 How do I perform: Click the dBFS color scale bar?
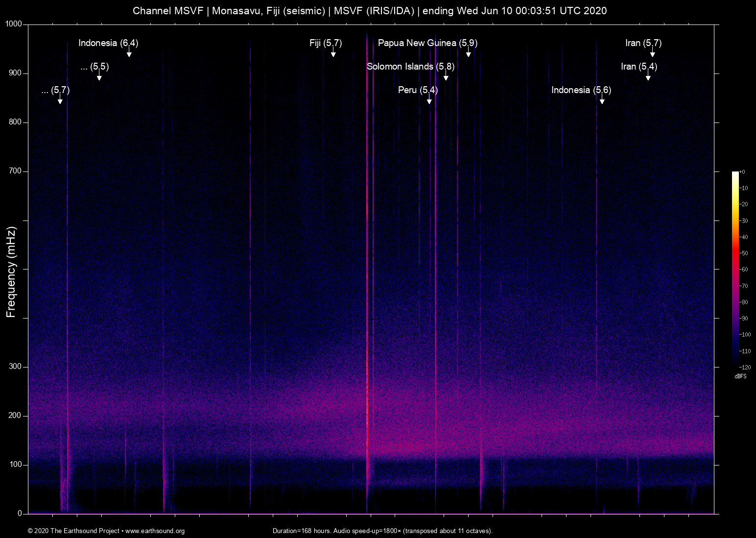click(x=735, y=269)
